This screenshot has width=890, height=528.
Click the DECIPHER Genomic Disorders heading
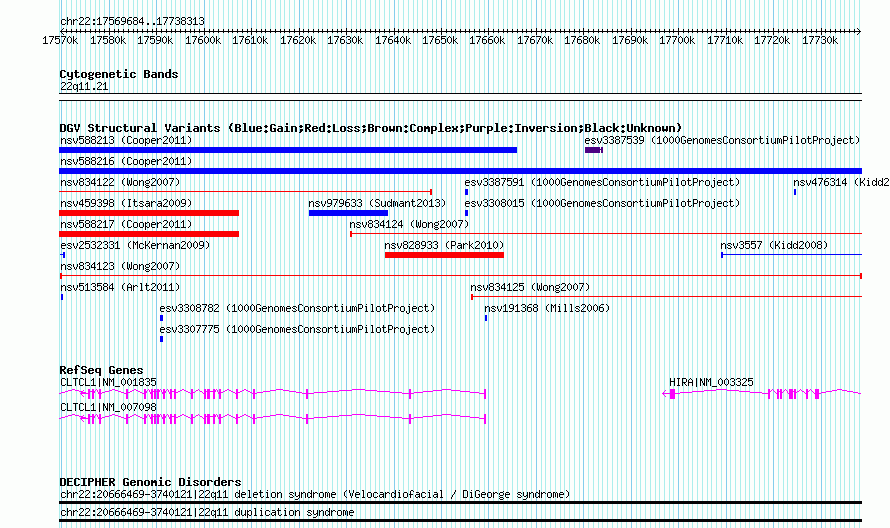(150, 482)
